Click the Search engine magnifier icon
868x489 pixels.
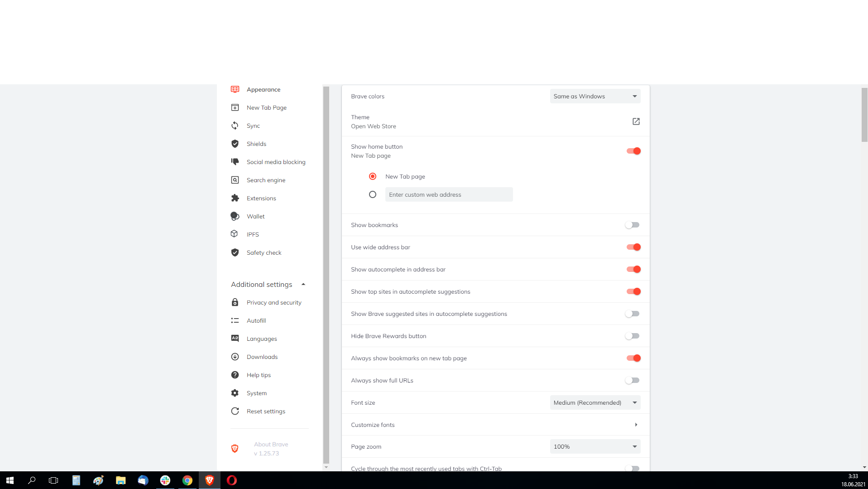pos(235,180)
